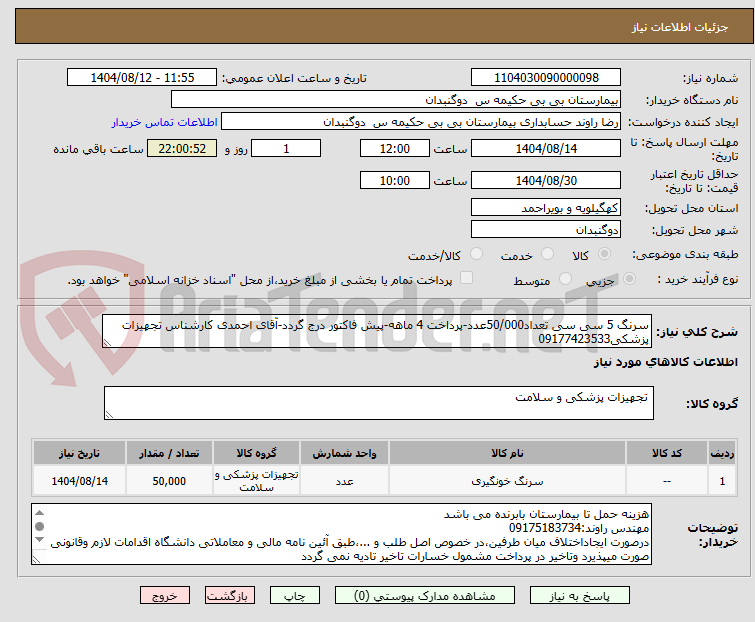
Task: Select the کالا/خدمت radio button
Action: pyautogui.click(x=476, y=254)
